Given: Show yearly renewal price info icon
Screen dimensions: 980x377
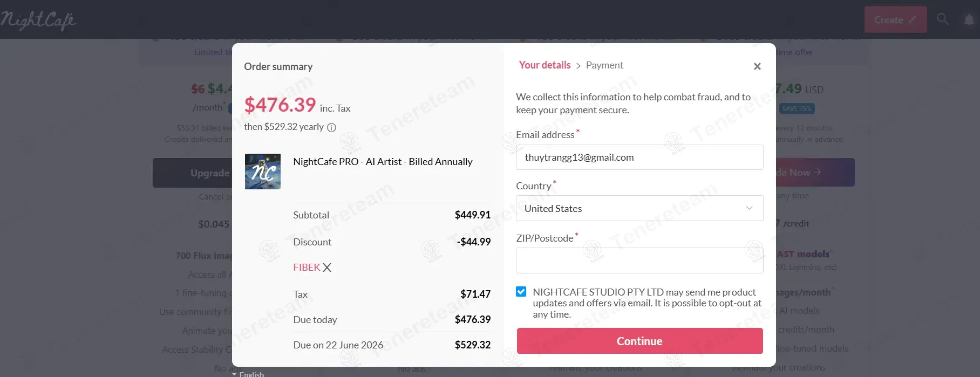Looking at the screenshot, I should (332, 128).
